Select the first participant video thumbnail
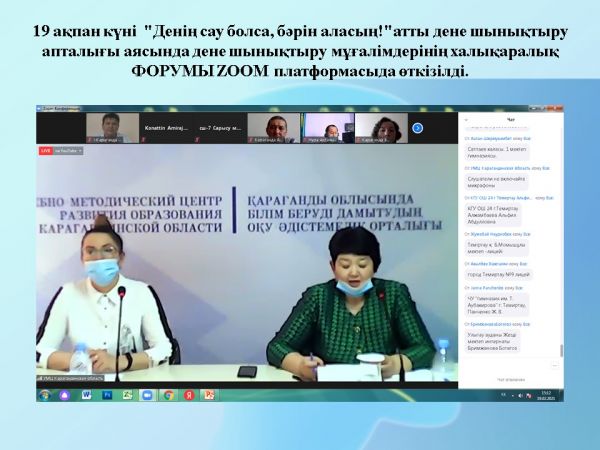 [111, 127]
